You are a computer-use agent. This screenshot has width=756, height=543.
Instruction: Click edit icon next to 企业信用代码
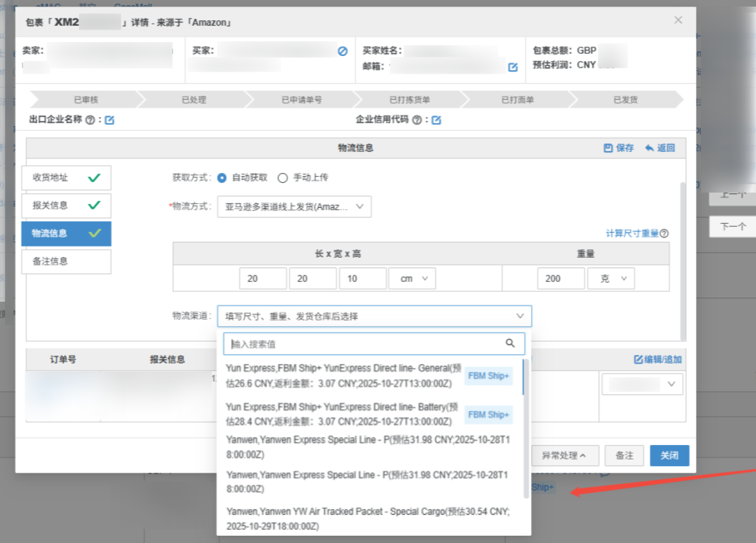pos(436,120)
